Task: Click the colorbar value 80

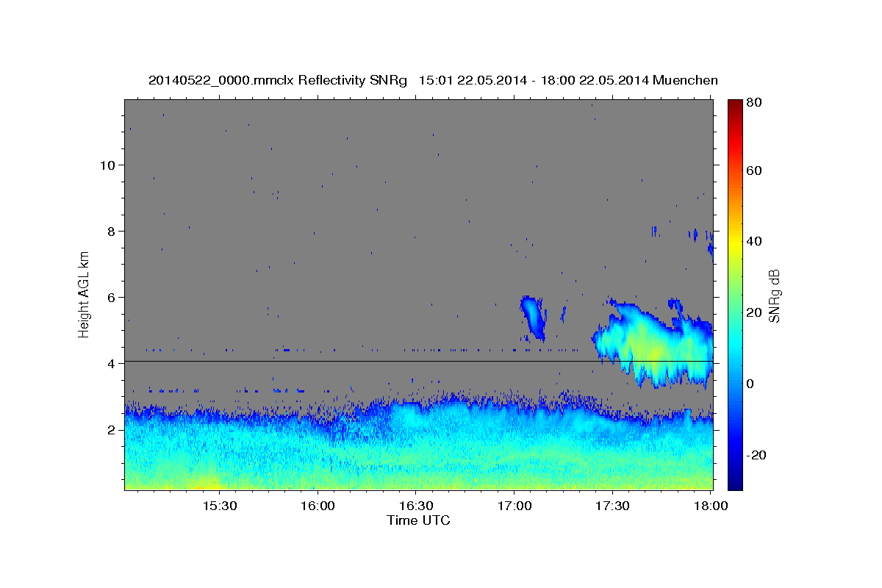Action: point(754,102)
